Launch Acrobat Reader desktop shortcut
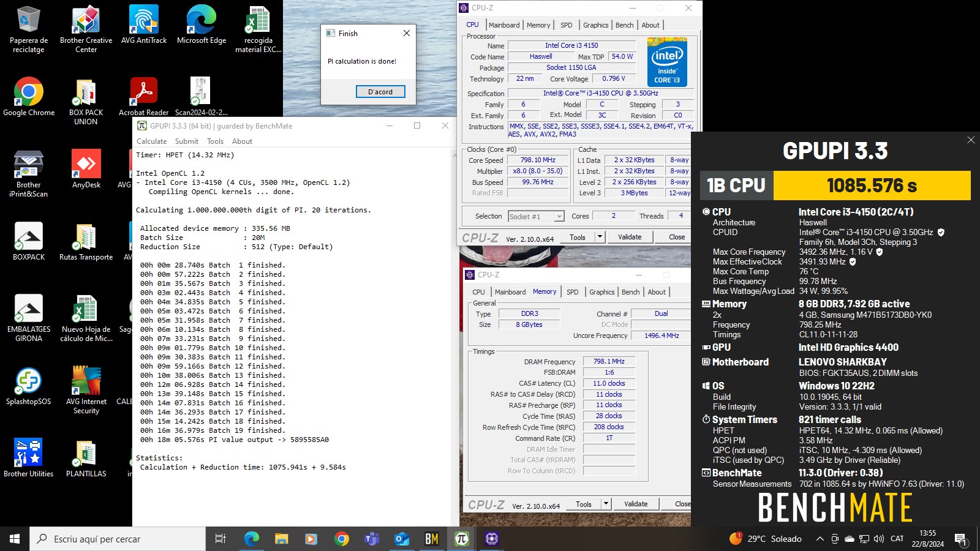This screenshot has width=980, height=551. (144, 97)
